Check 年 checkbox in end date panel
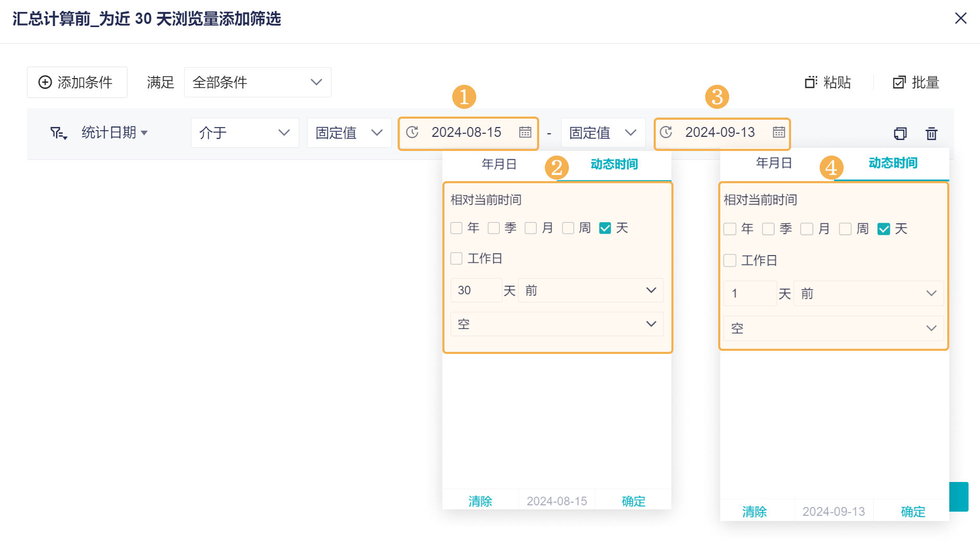The height and width of the screenshot is (546, 980). coord(730,229)
